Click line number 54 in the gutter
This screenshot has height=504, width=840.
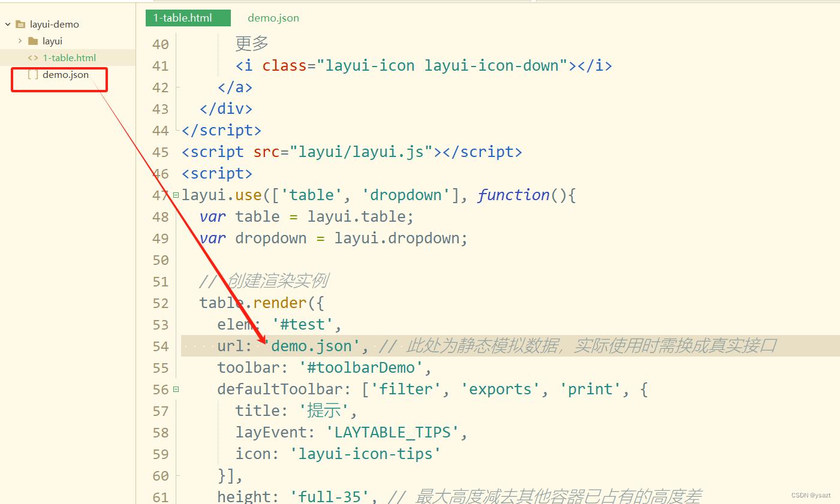(x=161, y=346)
